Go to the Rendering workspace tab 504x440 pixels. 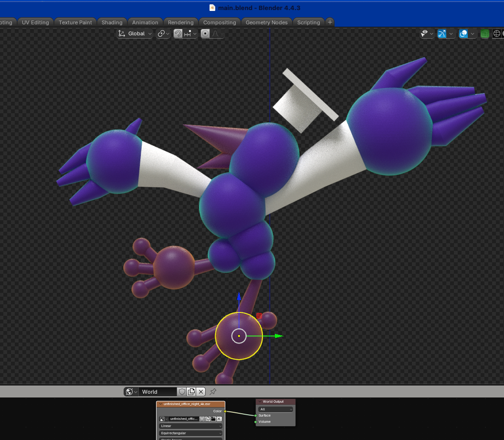[180, 22]
